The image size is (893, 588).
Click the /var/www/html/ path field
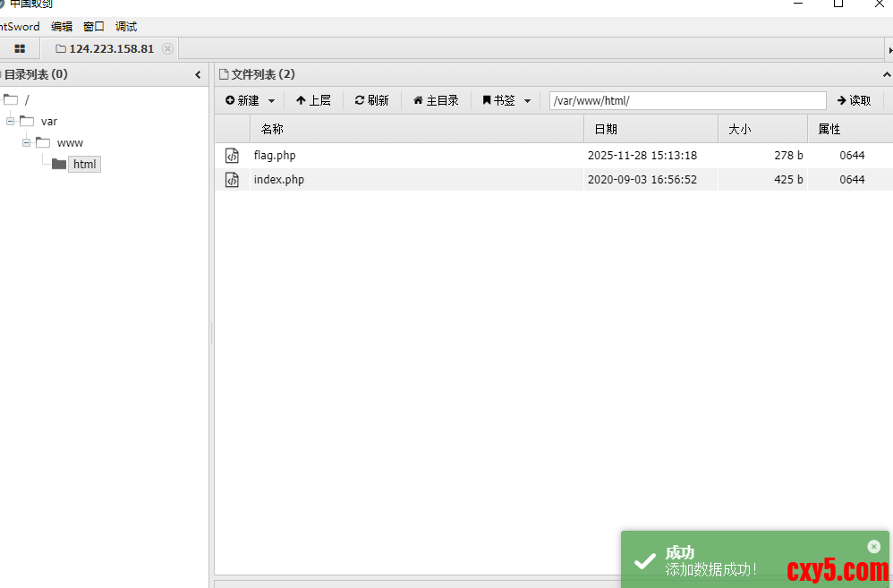point(687,100)
